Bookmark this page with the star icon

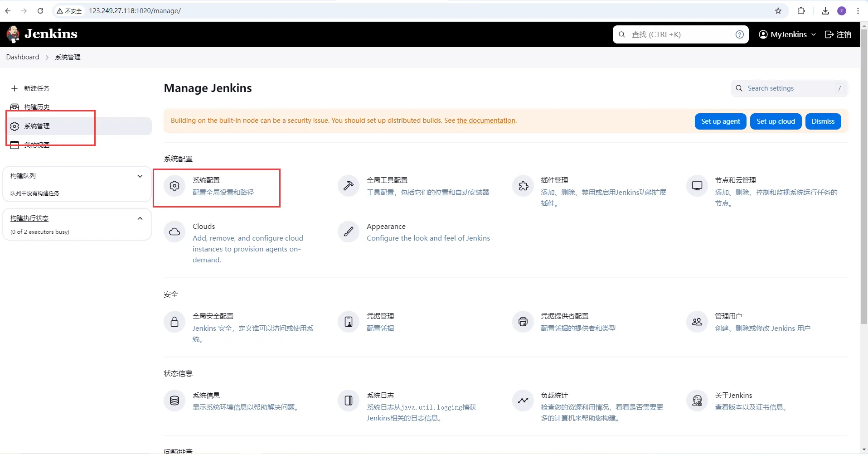pyautogui.click(x=778, y=11)
